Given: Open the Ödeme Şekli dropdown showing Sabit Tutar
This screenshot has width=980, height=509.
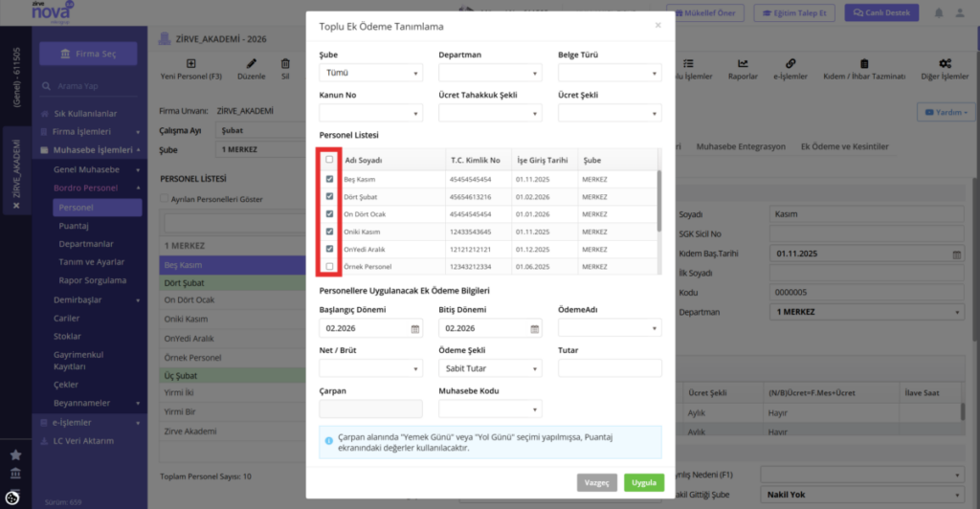Looking at the screenshot, I should point(490,368).
